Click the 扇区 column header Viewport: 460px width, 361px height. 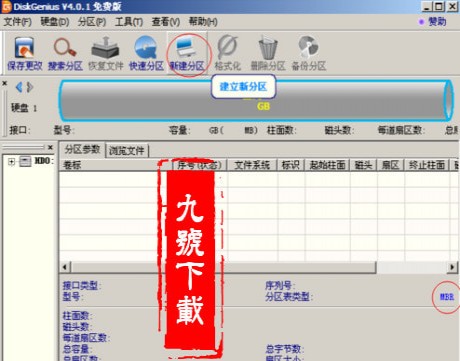(391, 165)
